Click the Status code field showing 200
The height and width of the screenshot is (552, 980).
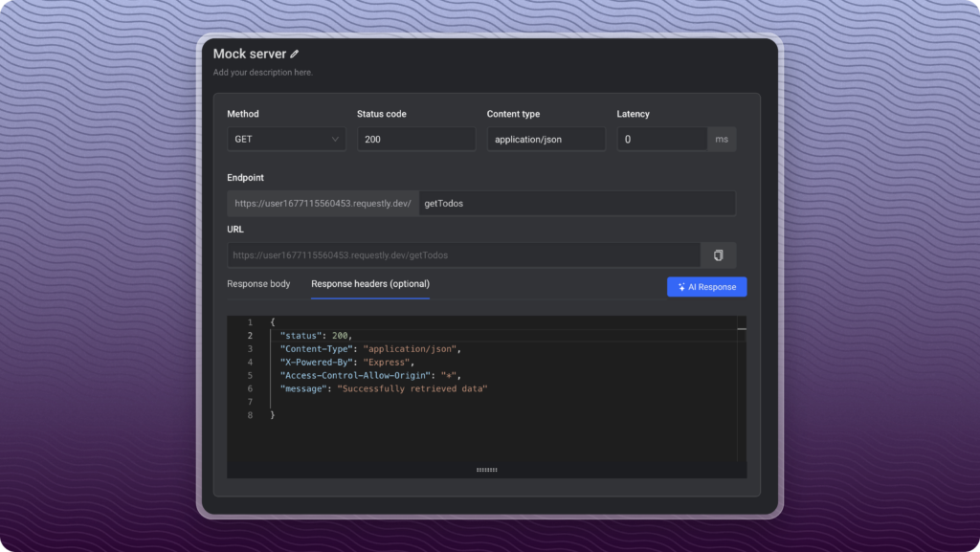point(416,140)
